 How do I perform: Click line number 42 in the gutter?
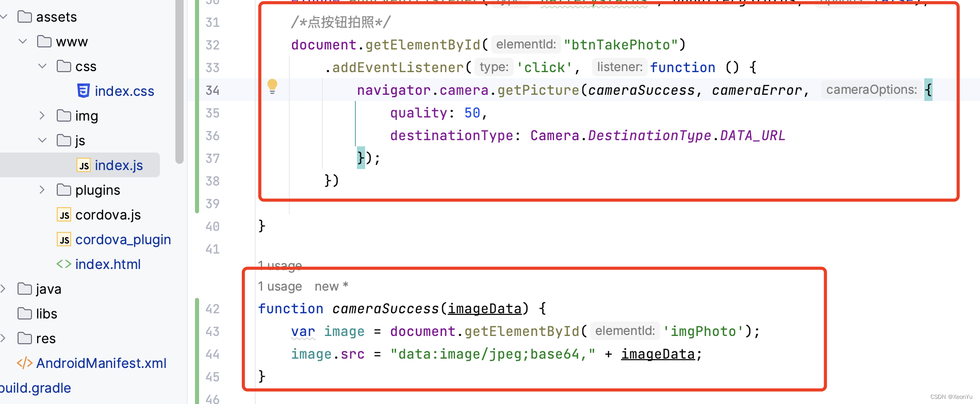click(213, 309)
